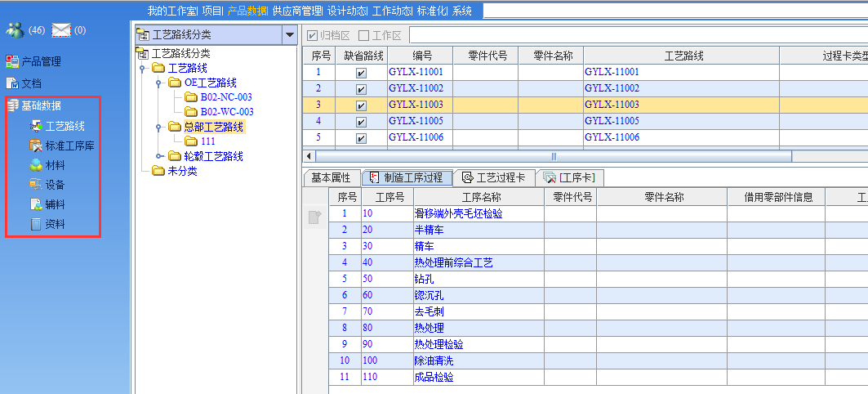Toggle the 工作区 checkbox
The image size is (868, 394).
point(363,35)
